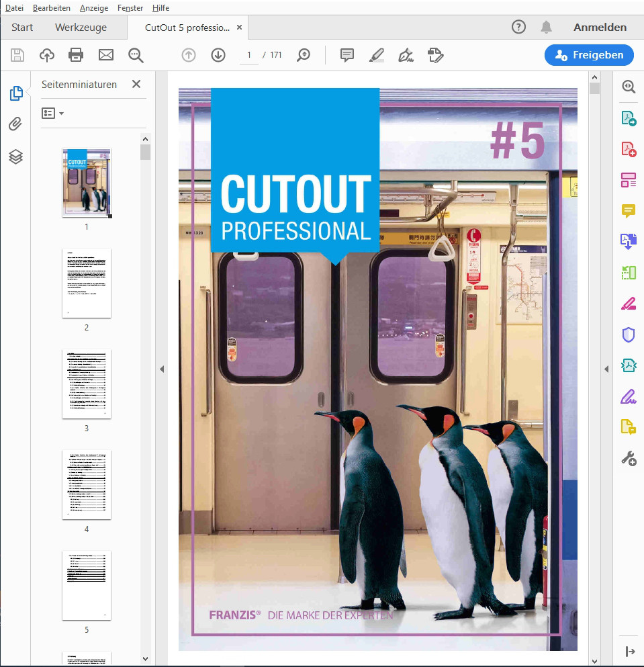Screen dimensions: 644x667
Task: Select page 5 thumbnail
Action: click(x=87, y=586)
